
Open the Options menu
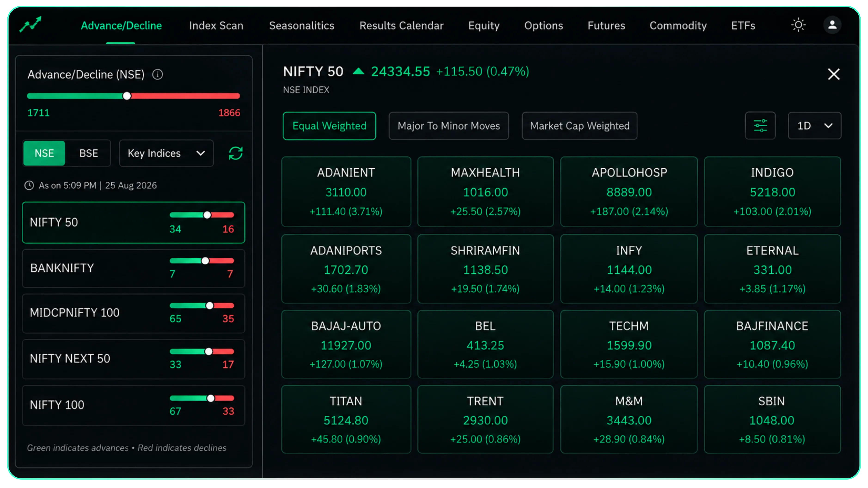coord(544,26)
